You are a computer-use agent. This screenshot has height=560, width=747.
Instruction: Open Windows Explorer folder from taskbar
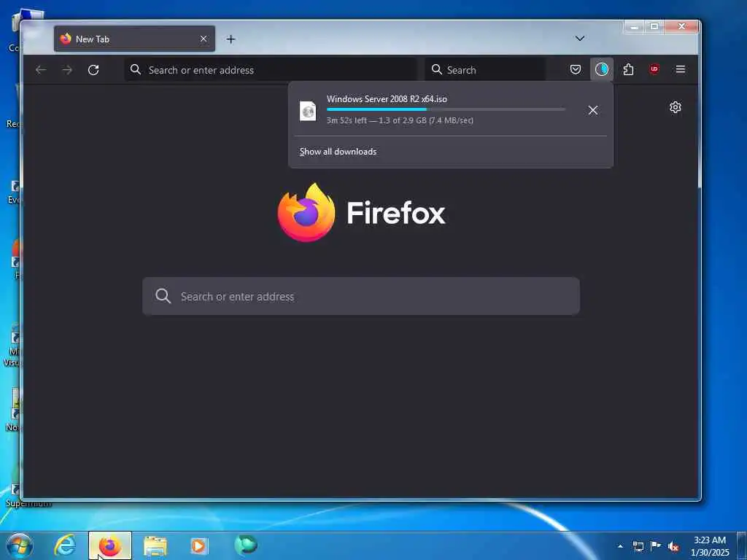coord(155,545)
